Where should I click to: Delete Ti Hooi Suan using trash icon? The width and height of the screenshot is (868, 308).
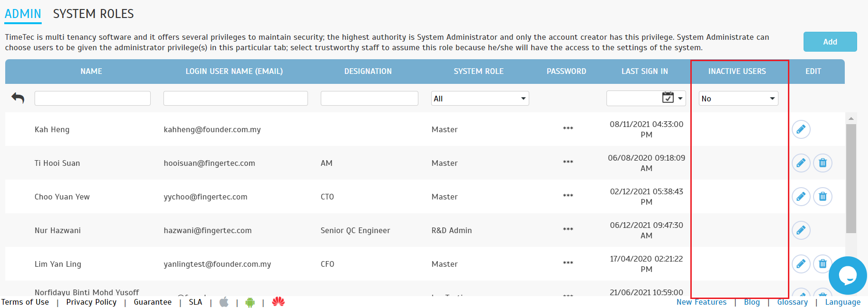823,163
